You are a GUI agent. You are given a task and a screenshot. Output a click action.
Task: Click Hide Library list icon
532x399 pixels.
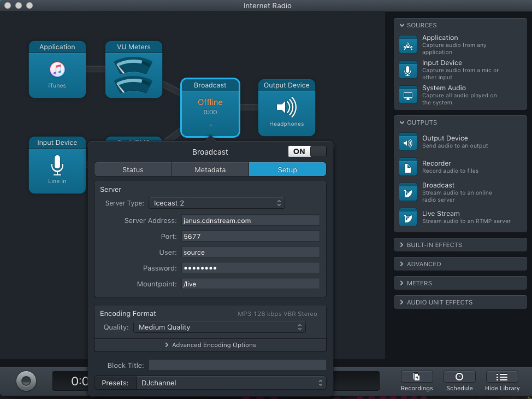point(502,377)
